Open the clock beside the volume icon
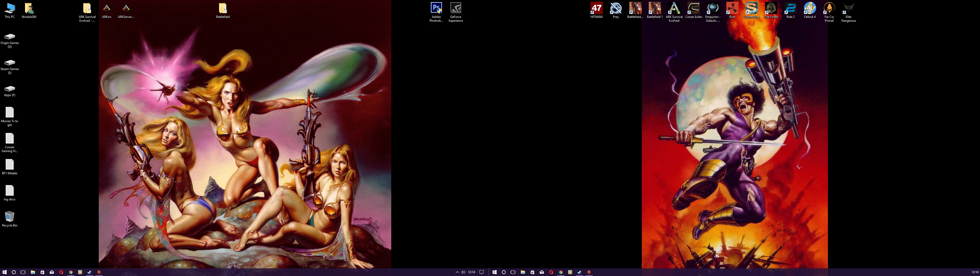This screenshot has width=980, height=276. 472,272
